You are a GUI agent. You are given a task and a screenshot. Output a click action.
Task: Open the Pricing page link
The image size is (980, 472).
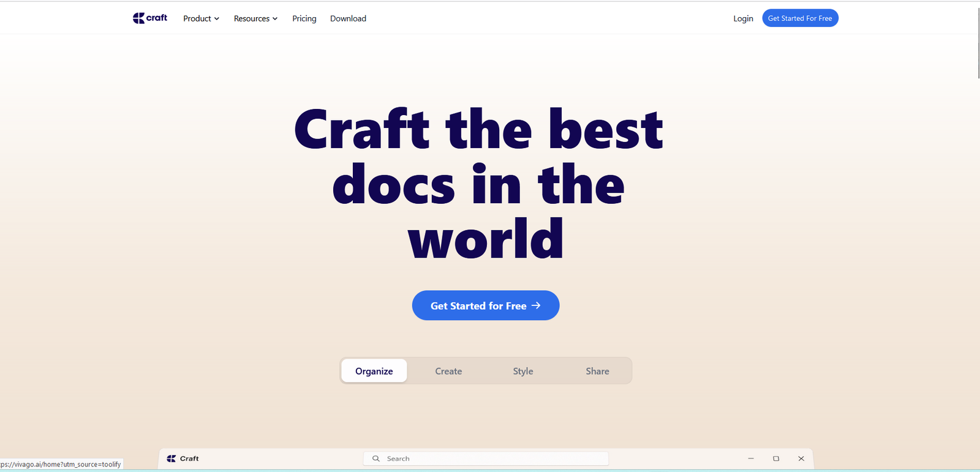click(x=304, y=18)
